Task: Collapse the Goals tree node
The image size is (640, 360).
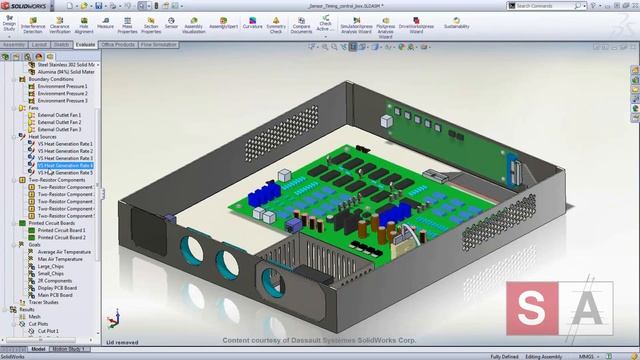Action: point(14,245)
